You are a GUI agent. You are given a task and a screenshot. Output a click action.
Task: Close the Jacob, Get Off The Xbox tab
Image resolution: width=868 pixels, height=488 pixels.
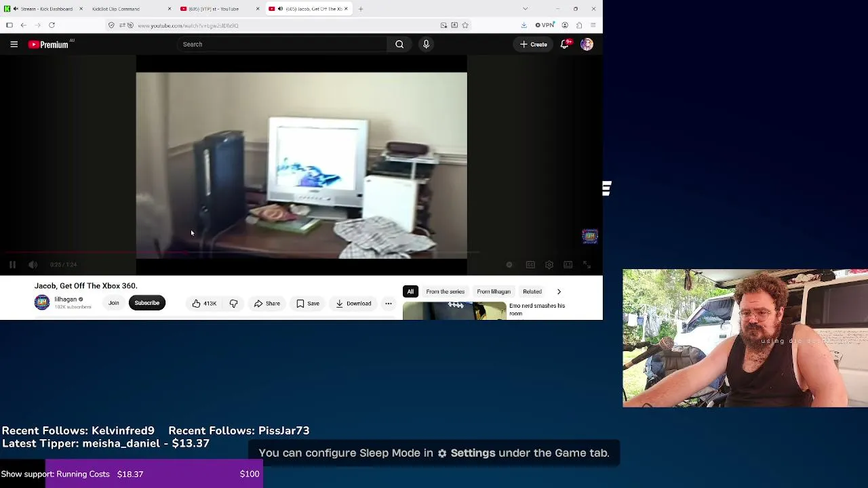pyautogui.click(x=346, y=9)
